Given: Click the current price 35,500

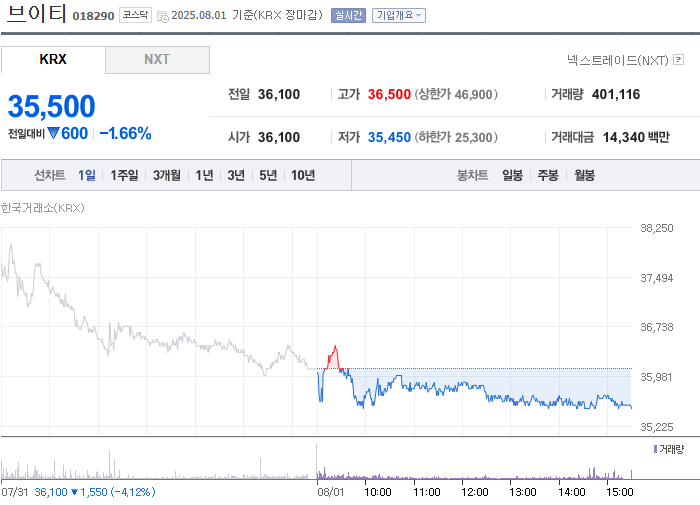Looking at the screenshot, I should pos(51,107).
